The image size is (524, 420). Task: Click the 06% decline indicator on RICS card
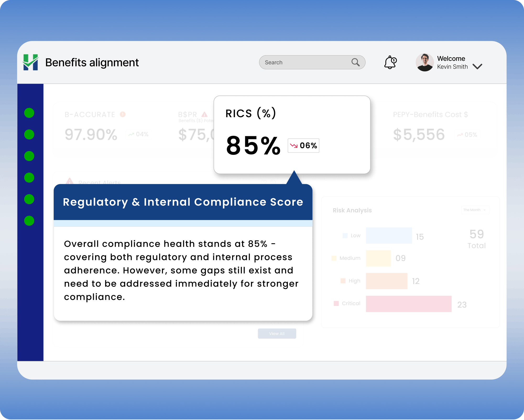coord(303,146)
